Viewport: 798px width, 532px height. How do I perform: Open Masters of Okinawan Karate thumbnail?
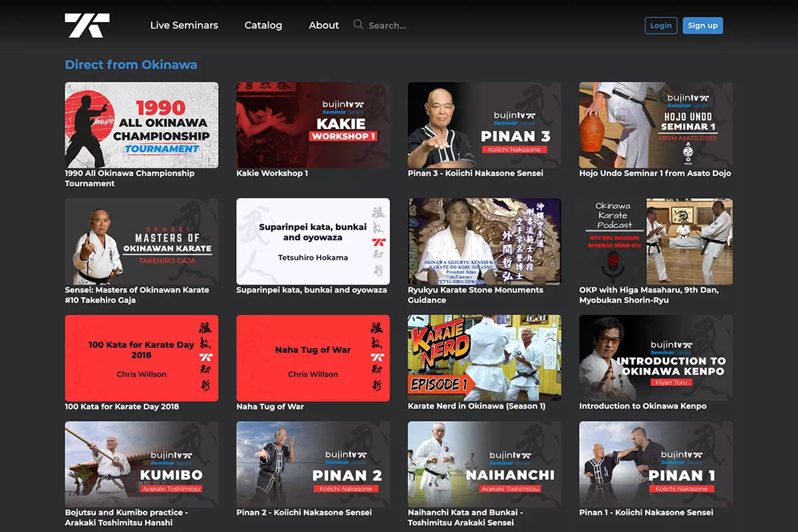142,241
